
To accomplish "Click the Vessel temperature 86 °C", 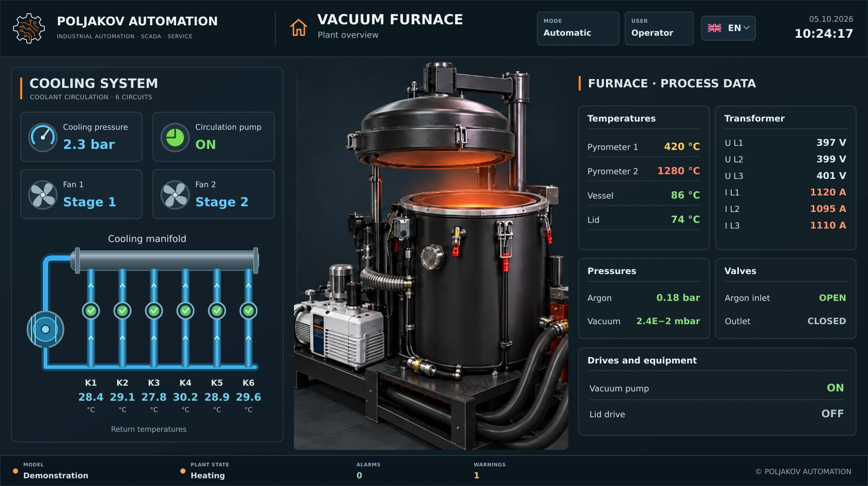I will 686,195.
